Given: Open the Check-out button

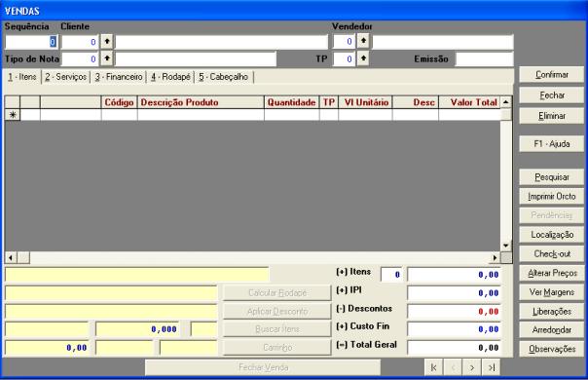Looking at the screenshot, I should [552, 254].
